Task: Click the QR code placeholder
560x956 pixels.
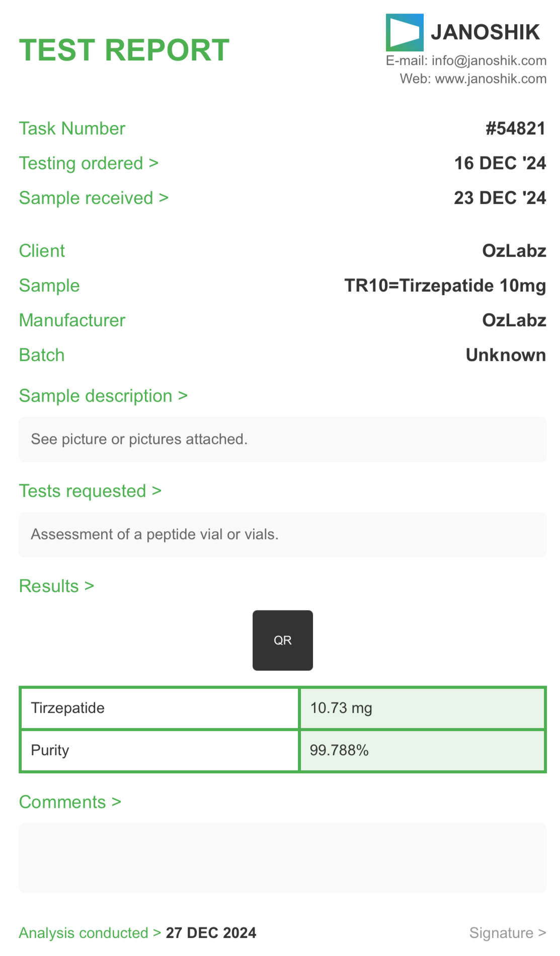Action: pyautogui.click(x=282, y=640)
